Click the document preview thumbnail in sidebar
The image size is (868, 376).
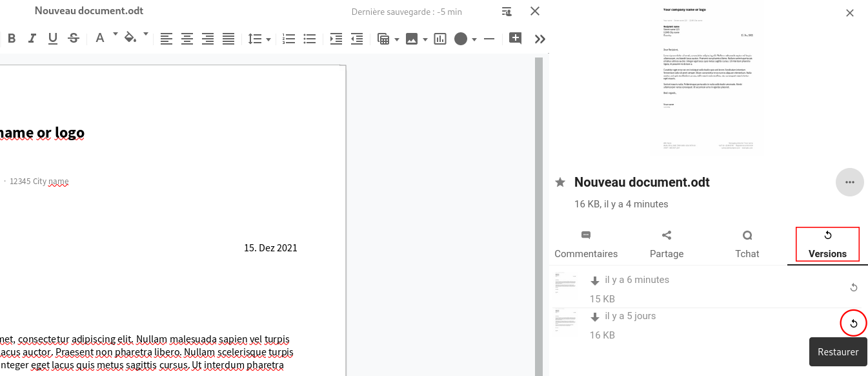(x=708, y=81)
